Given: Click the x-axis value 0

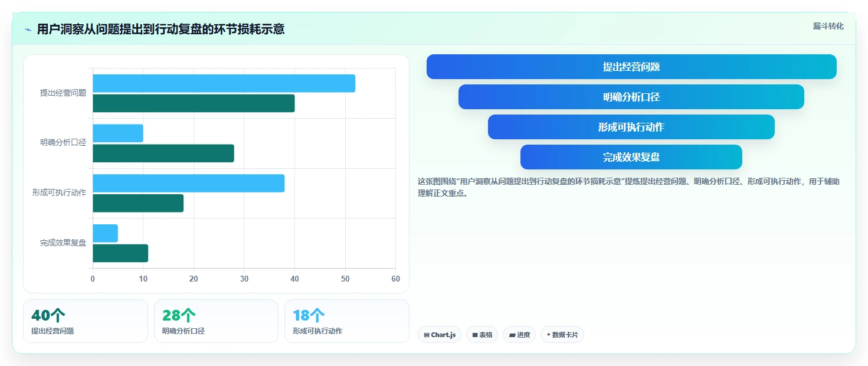Looking at the screenshot, I should click(93, 279).
